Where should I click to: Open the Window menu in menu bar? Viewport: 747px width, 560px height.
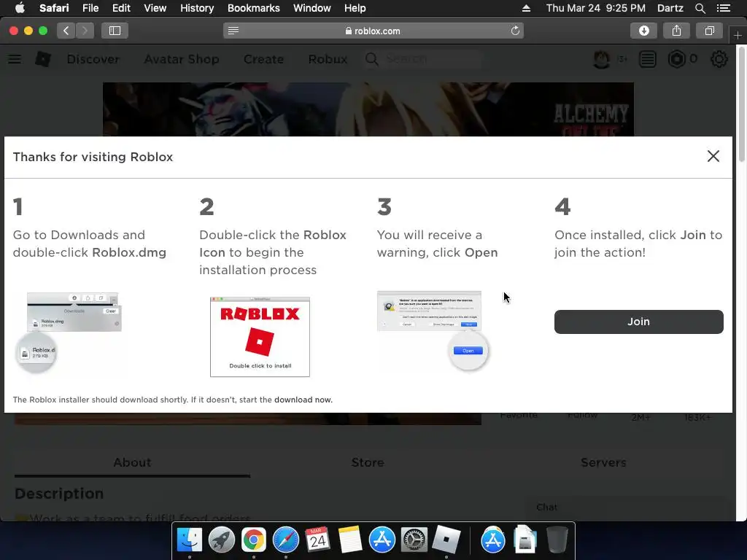click(311, 8)
